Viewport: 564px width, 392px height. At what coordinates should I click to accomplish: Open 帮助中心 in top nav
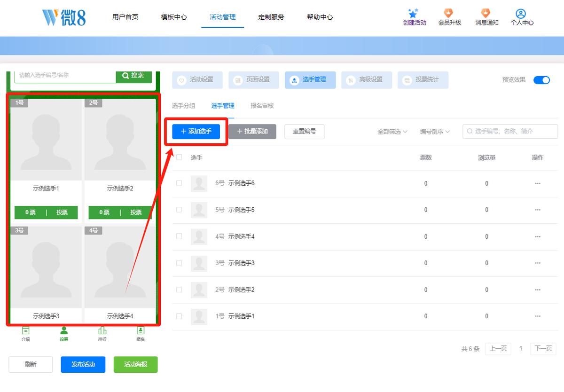pos(320,17)
